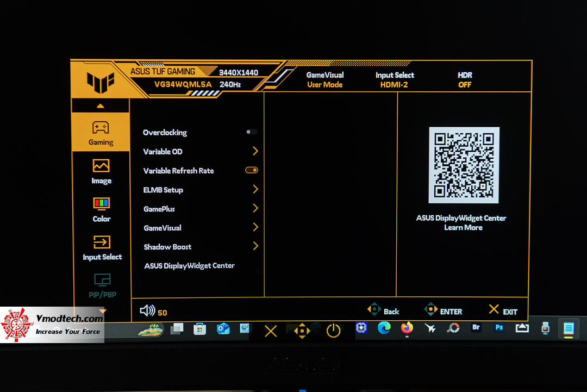The image size is (587, 392).
Task: Select the GamePlus menu entry
Action: (159, 209)
